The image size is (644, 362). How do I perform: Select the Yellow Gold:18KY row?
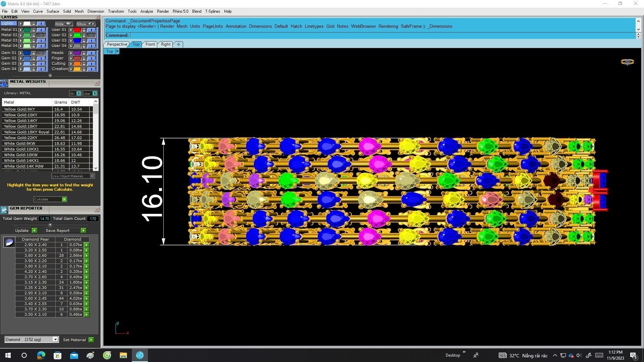(x=20, y=126)
